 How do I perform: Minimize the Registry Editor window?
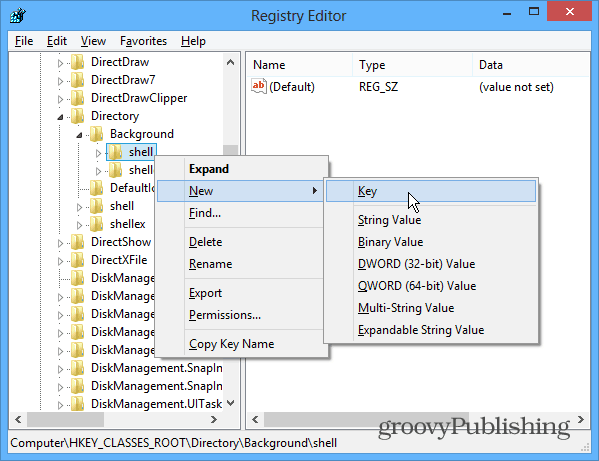(507, 13)
